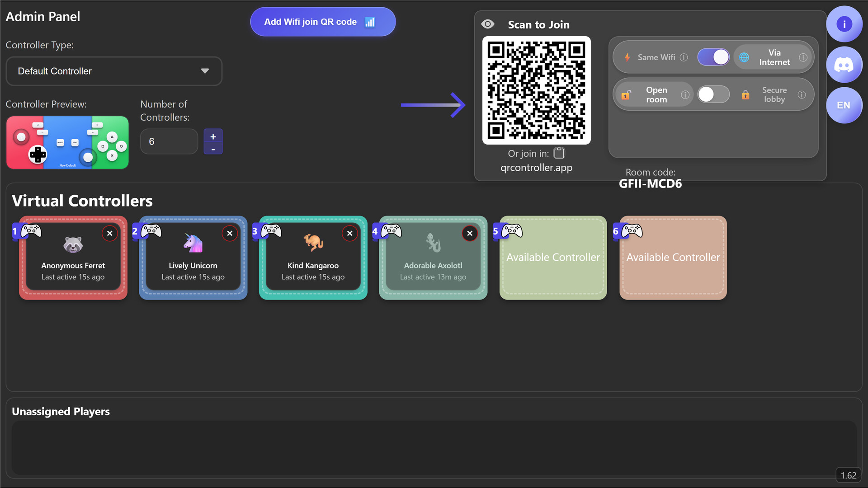Click the info circle button in top right corner
The width and height of the screenshot is (868, 488).
pos(844,24)
